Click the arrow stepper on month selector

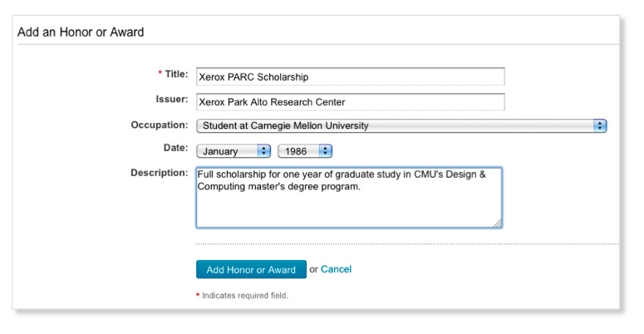pyautogui.click(x=265, y=151)
